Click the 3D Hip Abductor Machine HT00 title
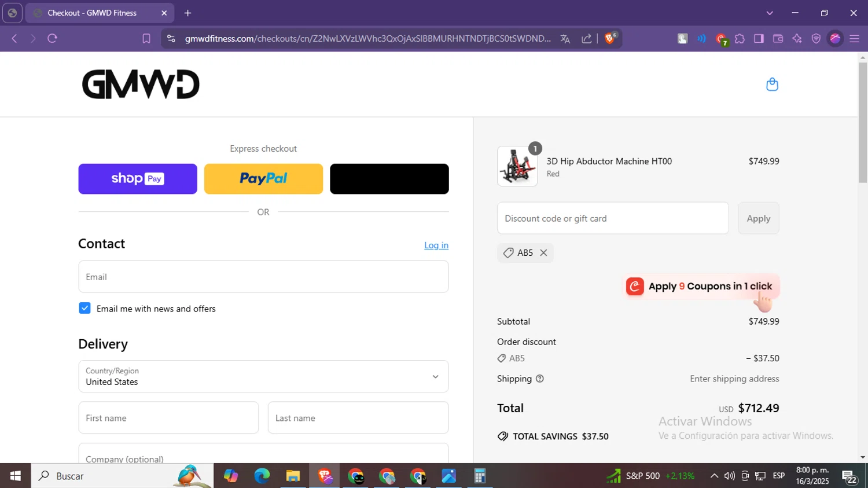868x488 pixels. 609,162
